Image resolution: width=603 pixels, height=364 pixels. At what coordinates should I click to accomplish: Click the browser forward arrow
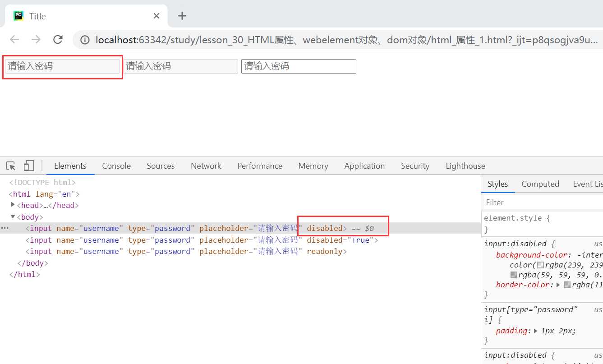(36, 40)
